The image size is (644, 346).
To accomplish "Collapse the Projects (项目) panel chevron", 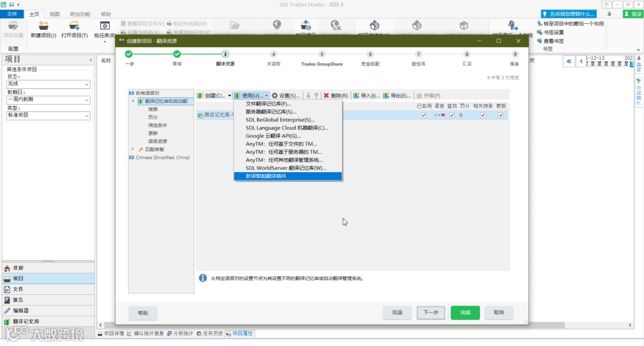I will pos(91,60).
